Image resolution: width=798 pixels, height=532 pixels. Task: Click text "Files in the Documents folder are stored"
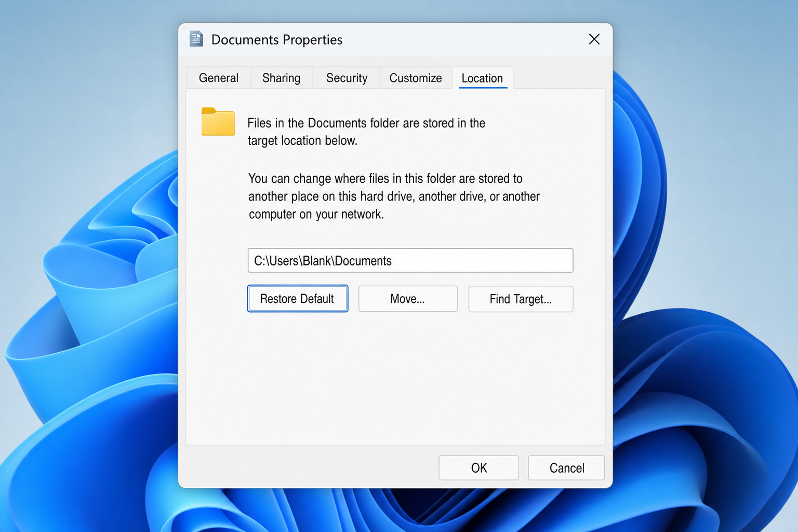[x=351, y=123]
